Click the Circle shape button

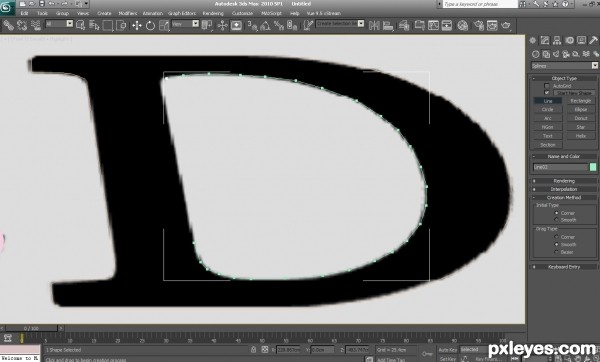548,109
